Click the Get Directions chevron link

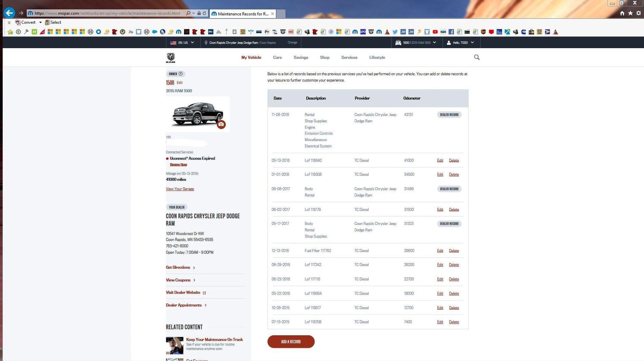(180, 267)
